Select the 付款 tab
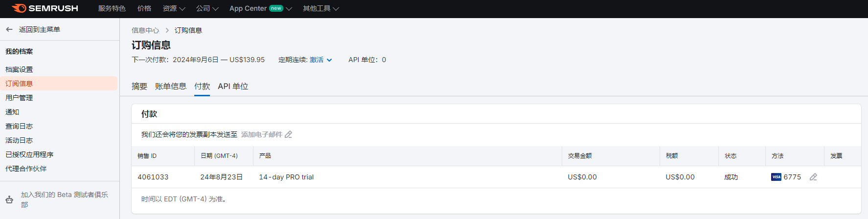Image resolution: width=868 pixels, height=219 pixels. point(202,86)
